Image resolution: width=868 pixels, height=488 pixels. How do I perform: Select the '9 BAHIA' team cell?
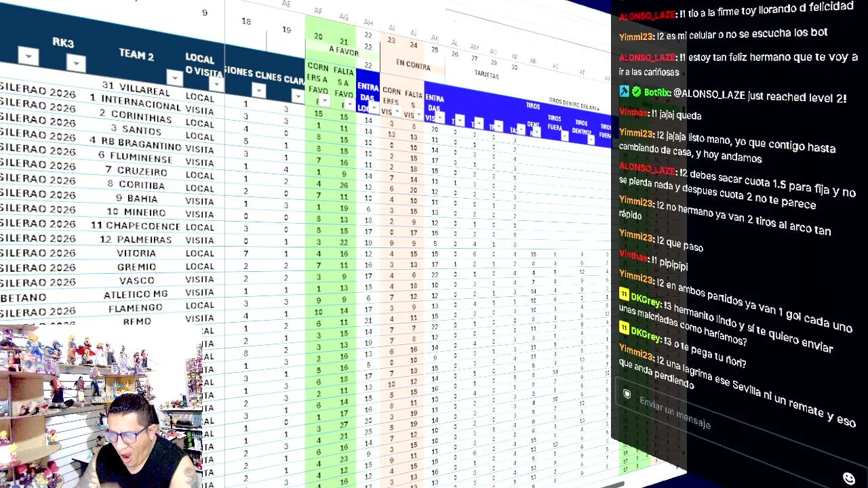tap(136, 198)
